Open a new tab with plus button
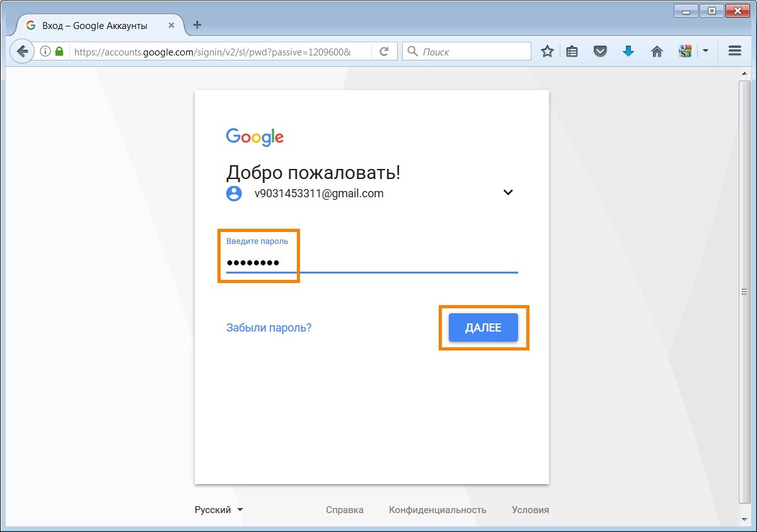 197,25
